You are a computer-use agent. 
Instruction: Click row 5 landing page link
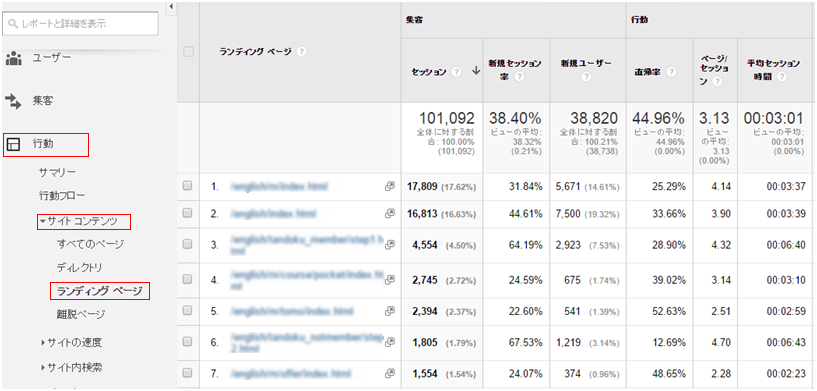(x=292, y=312)
